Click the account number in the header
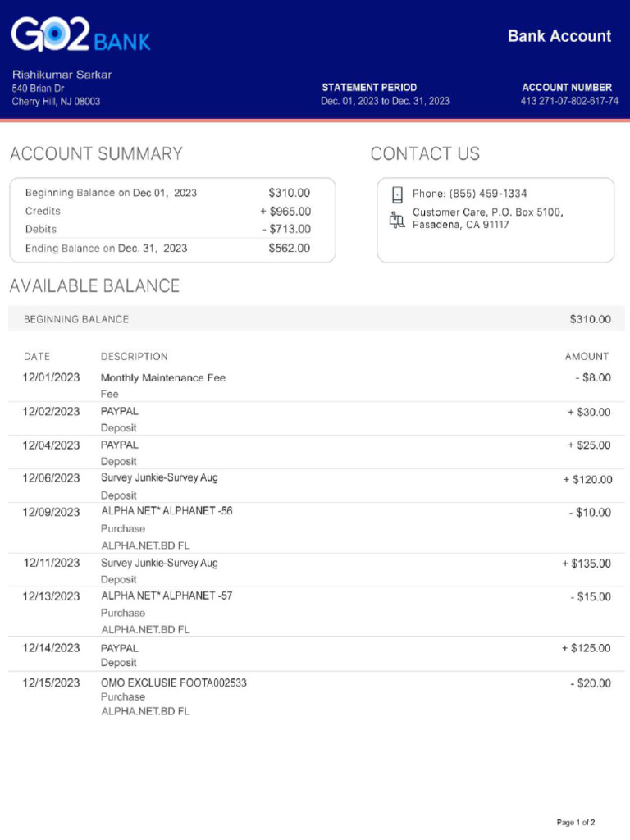The width and height of the screenshot is (630, 840). tap(569, 102)
